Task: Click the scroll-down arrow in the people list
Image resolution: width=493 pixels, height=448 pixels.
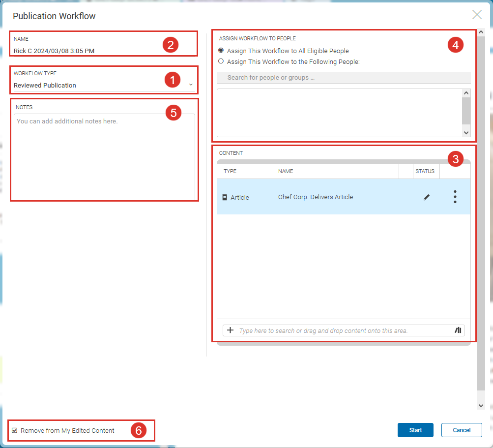Action: [466, 132]
